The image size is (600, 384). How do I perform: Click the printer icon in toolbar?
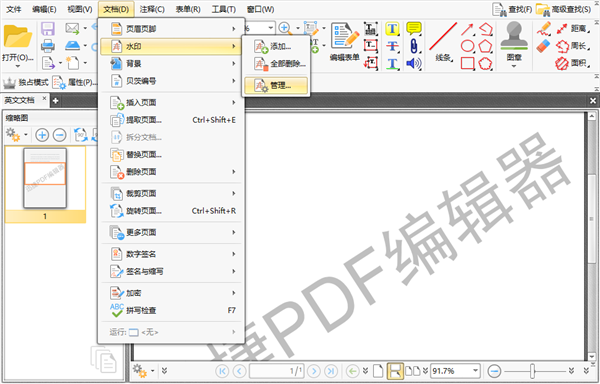[x=48, y=46]
